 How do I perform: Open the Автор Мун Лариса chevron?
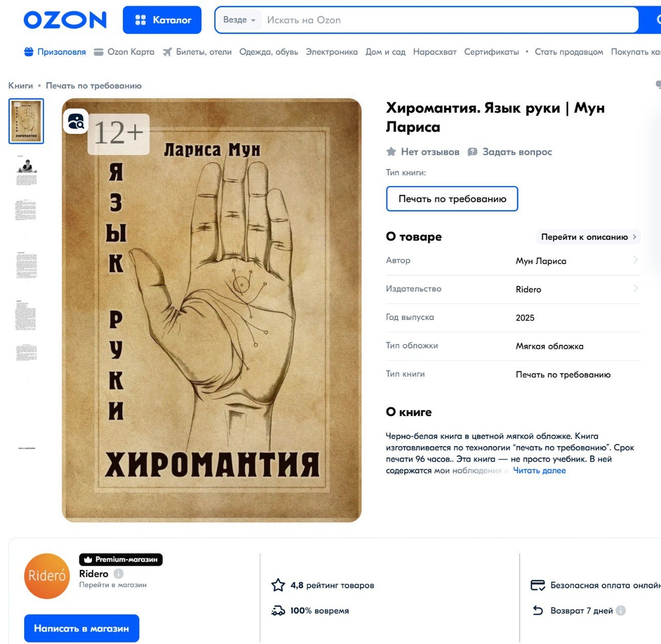coord(636,260)
